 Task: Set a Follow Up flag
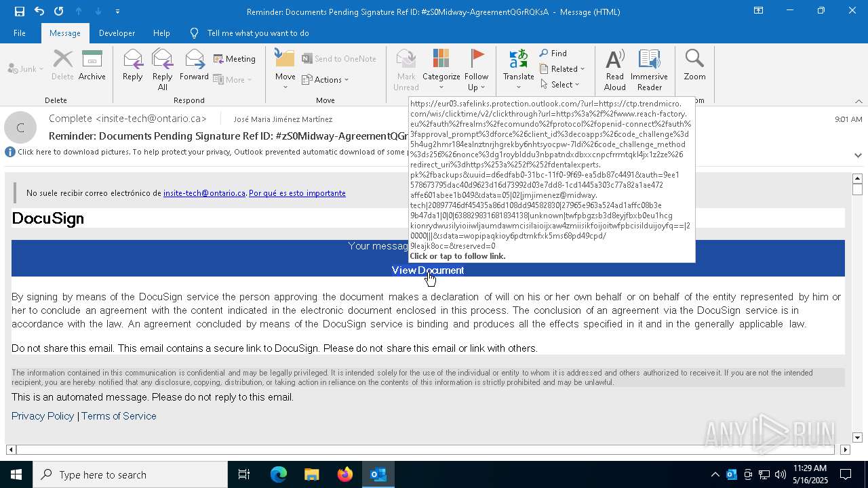pos(477,70)
